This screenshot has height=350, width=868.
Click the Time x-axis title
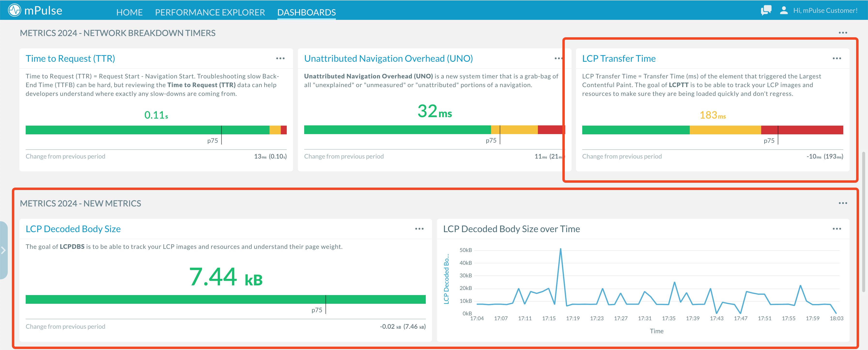(656, 331)
